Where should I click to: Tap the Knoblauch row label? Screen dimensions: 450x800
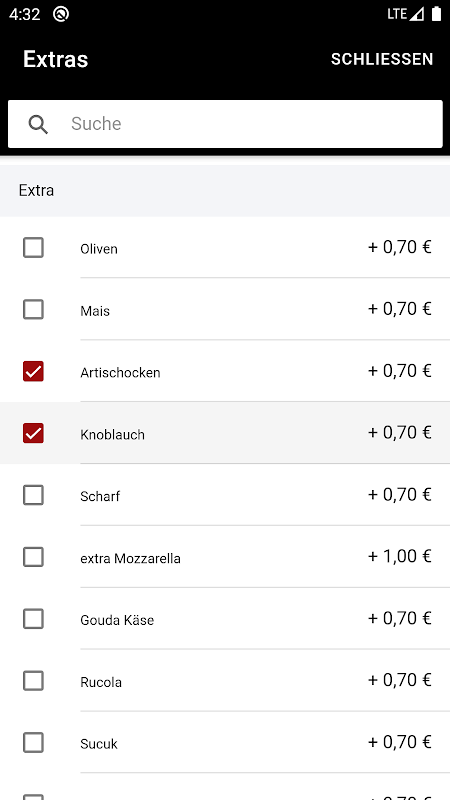click(x=112, y=435)
